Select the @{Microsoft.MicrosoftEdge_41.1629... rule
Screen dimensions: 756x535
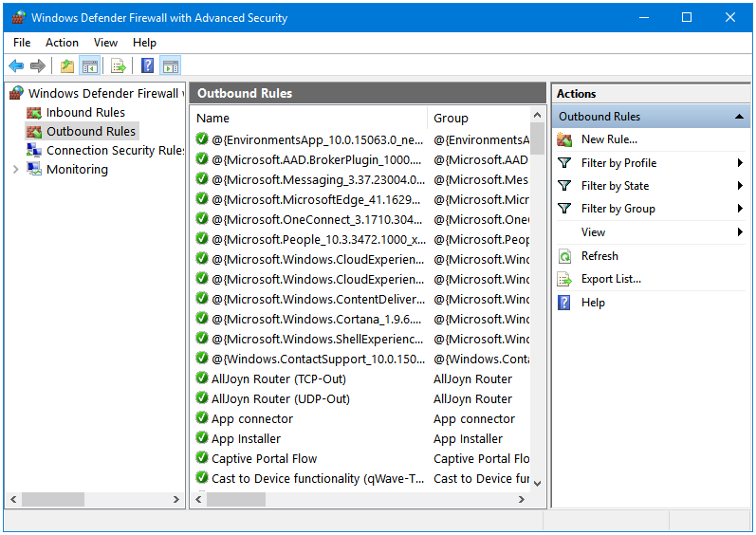pos(316,199)
